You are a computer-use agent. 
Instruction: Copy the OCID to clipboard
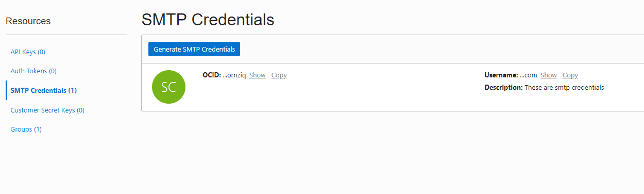click(x=279, y=75)
